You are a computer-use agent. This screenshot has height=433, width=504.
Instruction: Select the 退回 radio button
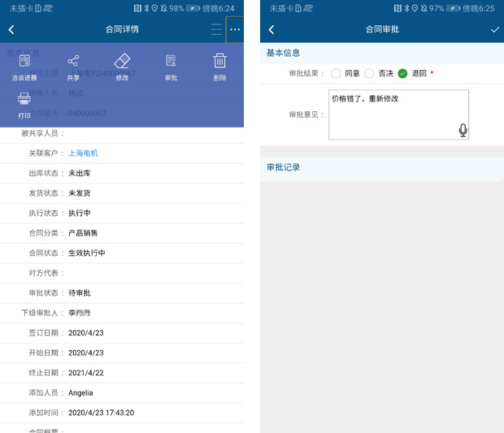coord(402,73)
